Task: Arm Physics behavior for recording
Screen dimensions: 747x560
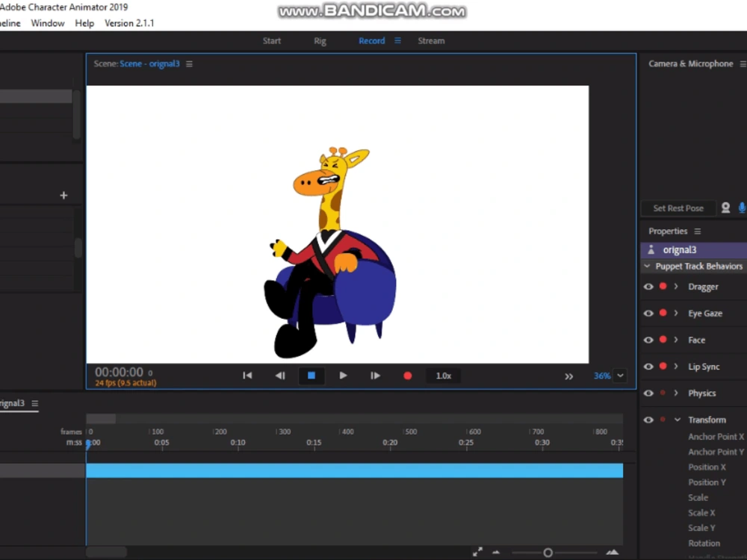Action: click(x=663, y=393)
